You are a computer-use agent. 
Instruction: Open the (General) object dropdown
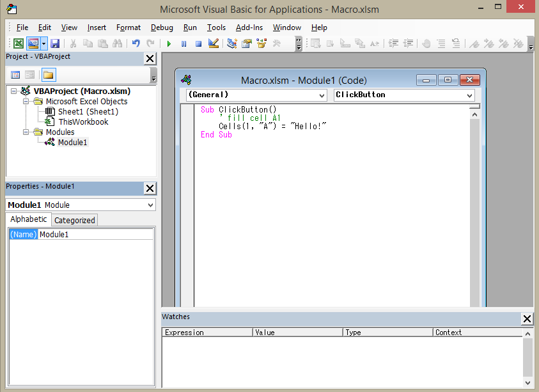322,95
